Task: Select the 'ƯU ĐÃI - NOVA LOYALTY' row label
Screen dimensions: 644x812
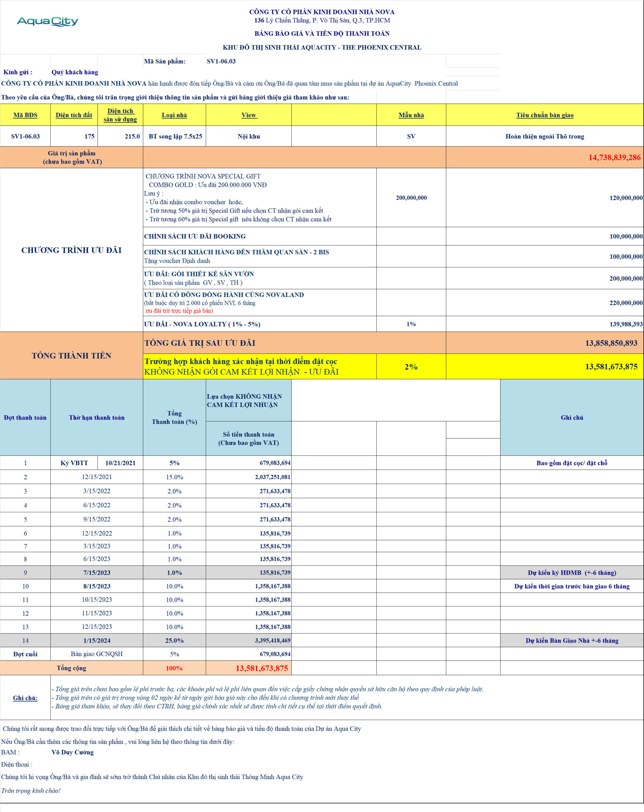Action: (202, 324)
